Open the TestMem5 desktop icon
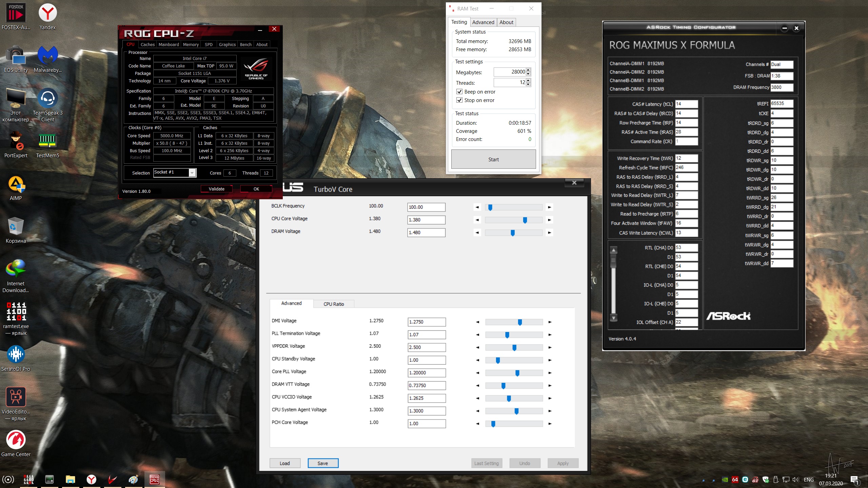This screenshot has height=488, width=868. pos(47,142)
